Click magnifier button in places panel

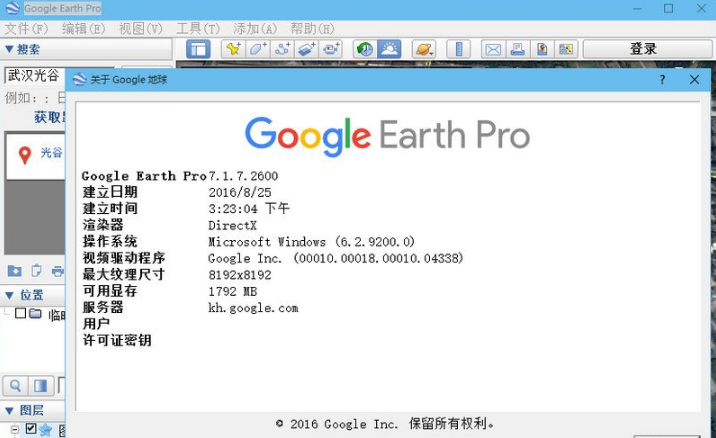15,386
